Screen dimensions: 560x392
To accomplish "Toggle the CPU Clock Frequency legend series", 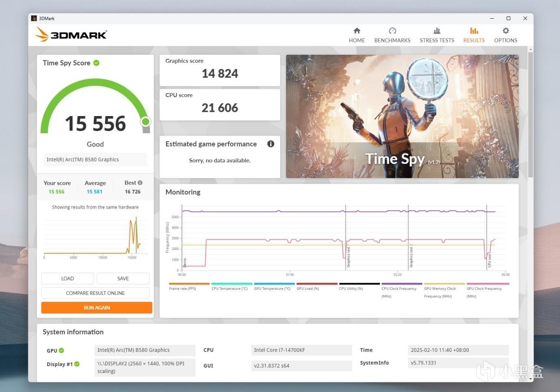I will click(x=402, y=291).
